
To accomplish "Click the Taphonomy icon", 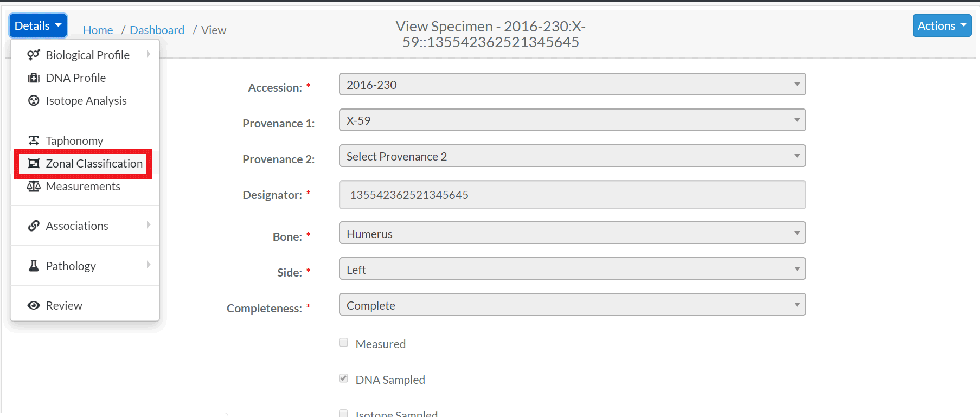I will click(34, 140).
